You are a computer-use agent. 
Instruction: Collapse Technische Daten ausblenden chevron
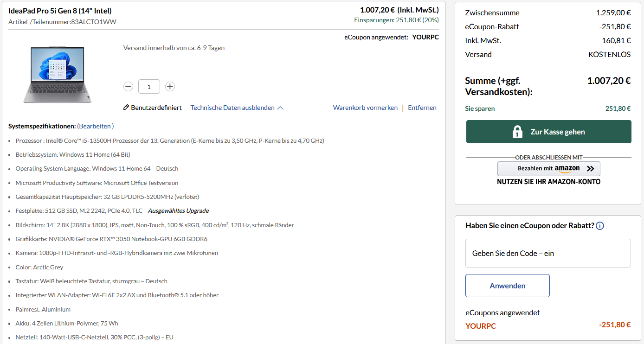click(280, 107)
